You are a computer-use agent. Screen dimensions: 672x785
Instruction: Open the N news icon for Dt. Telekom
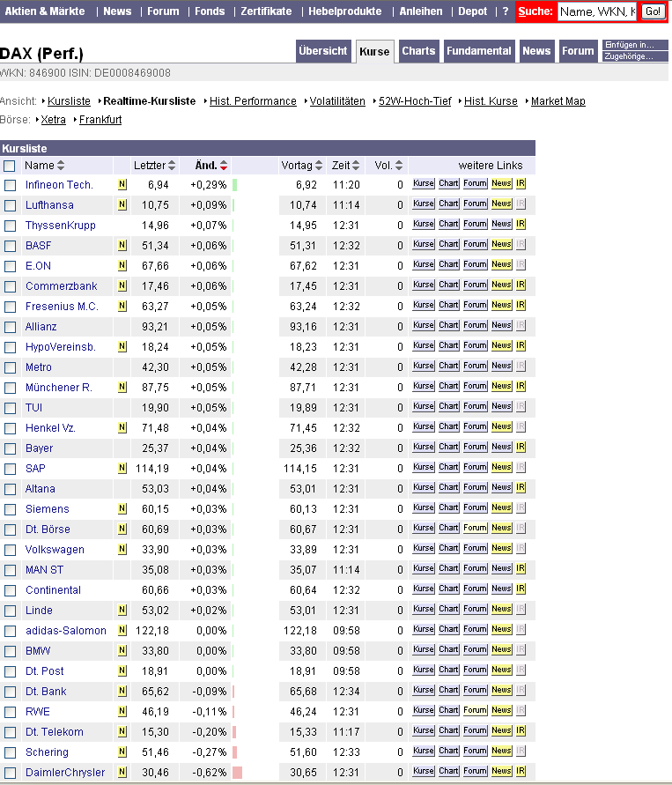[122, 731]
